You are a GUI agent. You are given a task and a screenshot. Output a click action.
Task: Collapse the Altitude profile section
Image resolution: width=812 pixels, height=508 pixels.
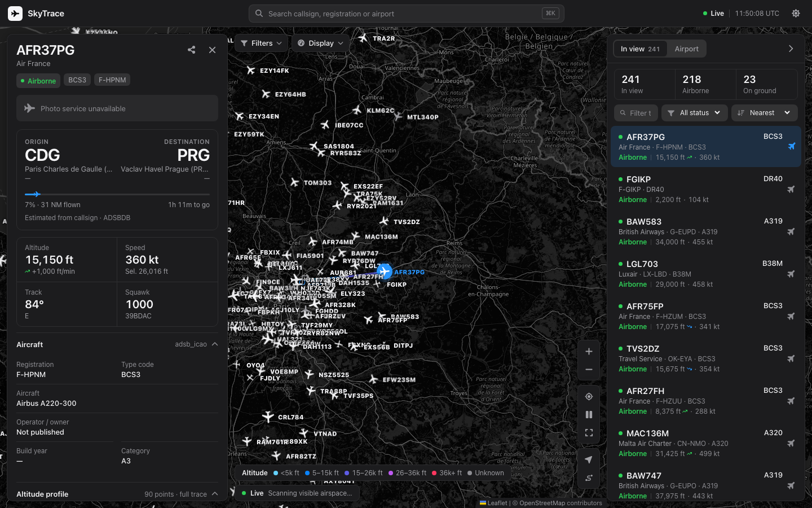tap(215, 494)
